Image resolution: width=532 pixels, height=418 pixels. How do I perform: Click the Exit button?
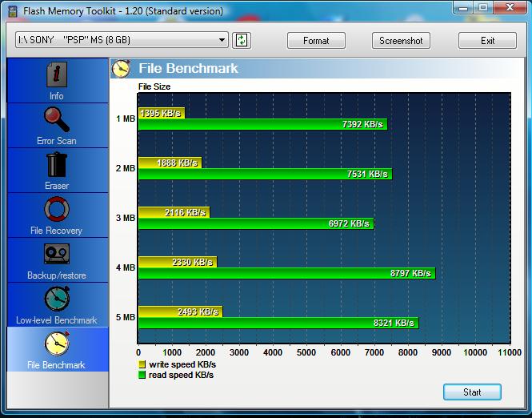487,41
